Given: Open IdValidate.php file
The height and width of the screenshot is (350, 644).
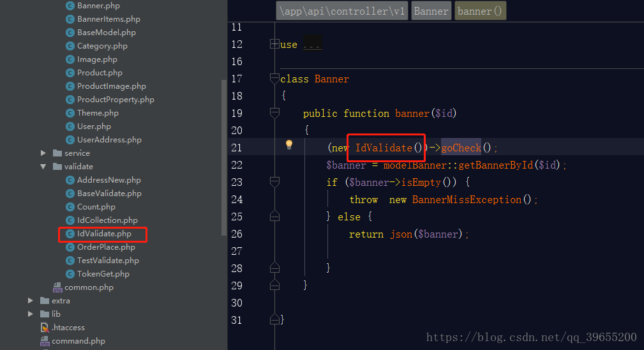Looking at the screenshot, I should (x=104, y=234).
